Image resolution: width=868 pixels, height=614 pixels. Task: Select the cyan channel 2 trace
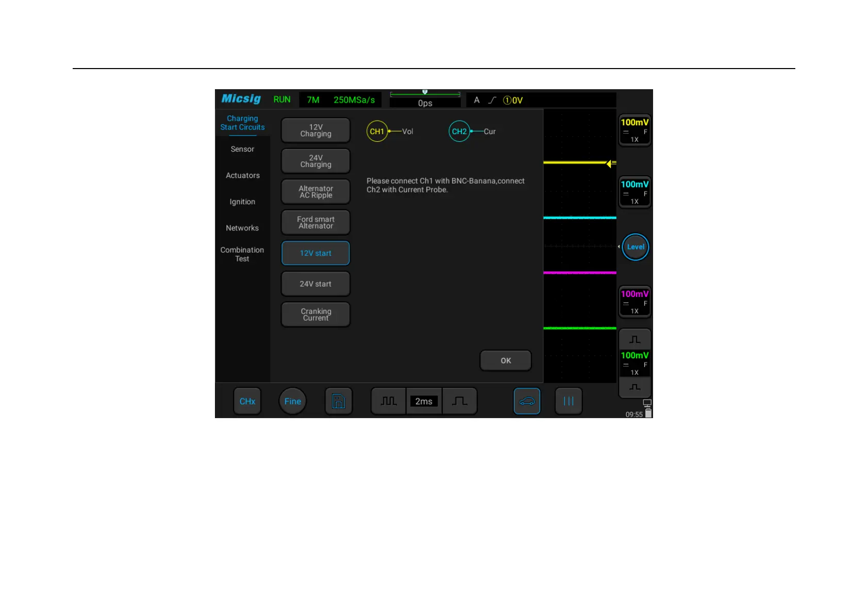pos(580,218)
